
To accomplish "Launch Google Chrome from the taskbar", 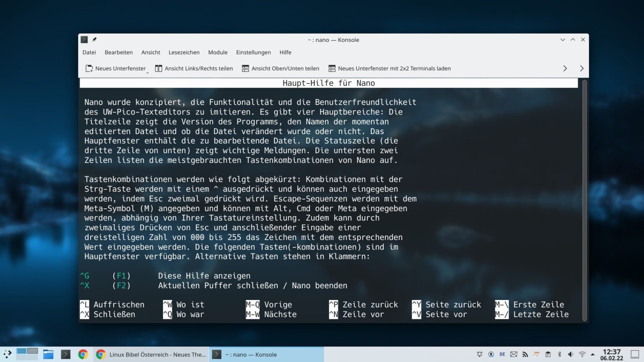I will click(x=83, y=354).
